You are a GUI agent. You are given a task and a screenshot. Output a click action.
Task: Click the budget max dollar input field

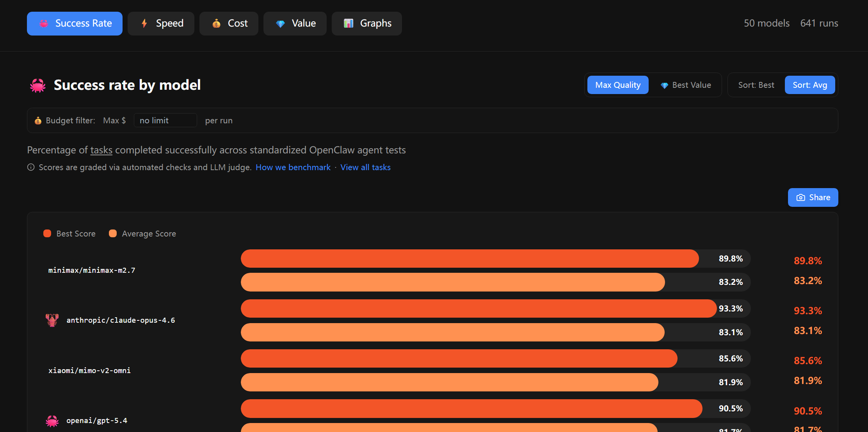[x=165, y=120]
